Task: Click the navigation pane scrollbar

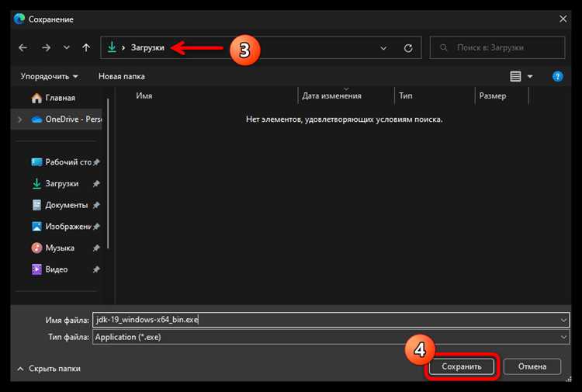Action: click(108, 173)
